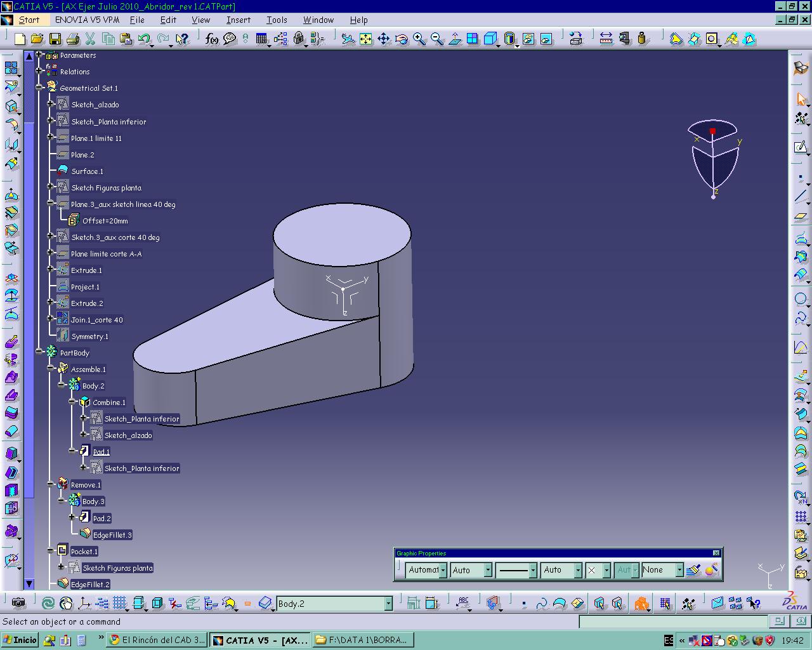This screenshot has height=650, width=812.
Task: Open the Window menu
Action: tap(318, 20)
